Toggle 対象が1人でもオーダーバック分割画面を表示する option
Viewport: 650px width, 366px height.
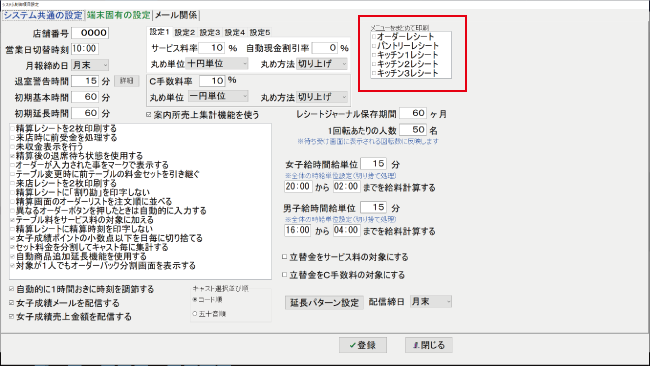click(x=13, y=265)
